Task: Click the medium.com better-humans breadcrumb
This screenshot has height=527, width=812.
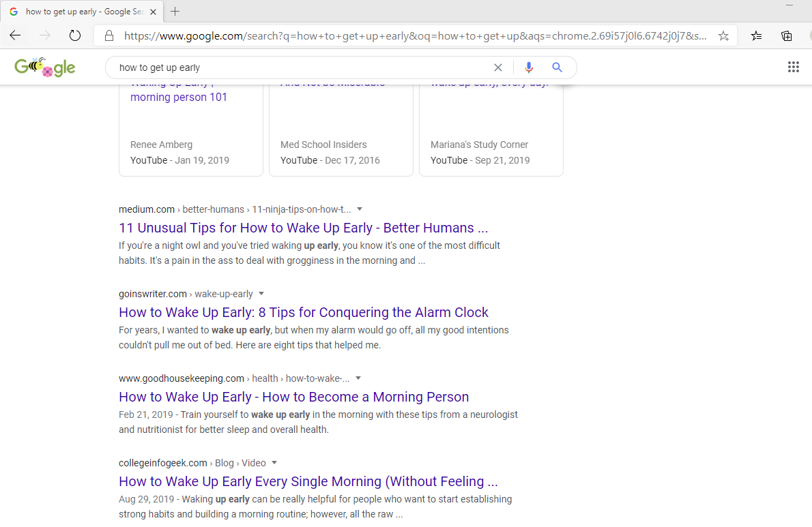Action: click(235, 209)
